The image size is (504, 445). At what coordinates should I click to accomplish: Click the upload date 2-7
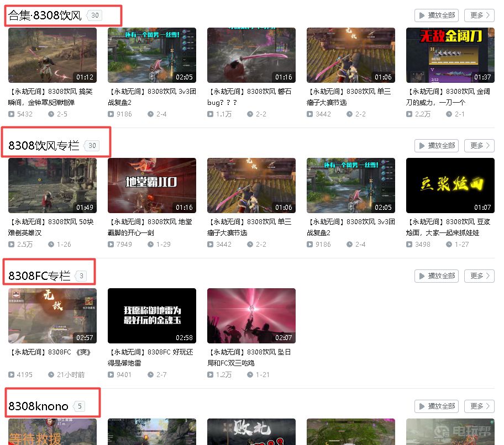161,375
